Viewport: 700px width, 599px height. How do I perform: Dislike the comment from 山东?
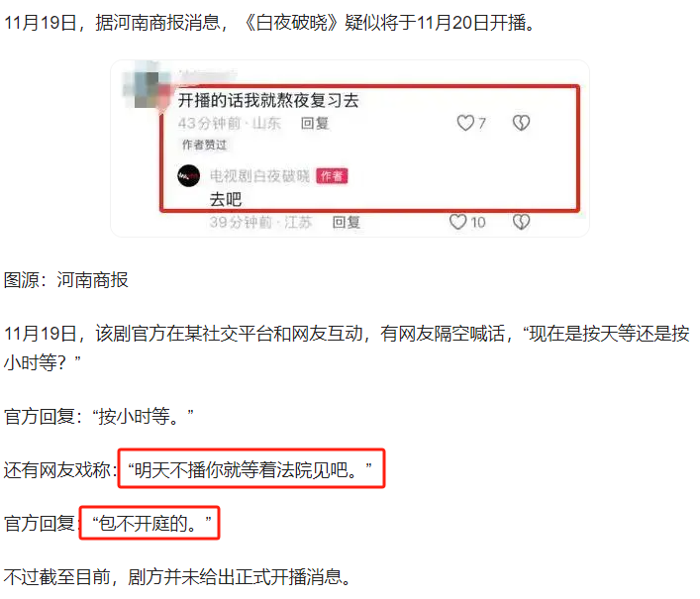click(521, 123)
